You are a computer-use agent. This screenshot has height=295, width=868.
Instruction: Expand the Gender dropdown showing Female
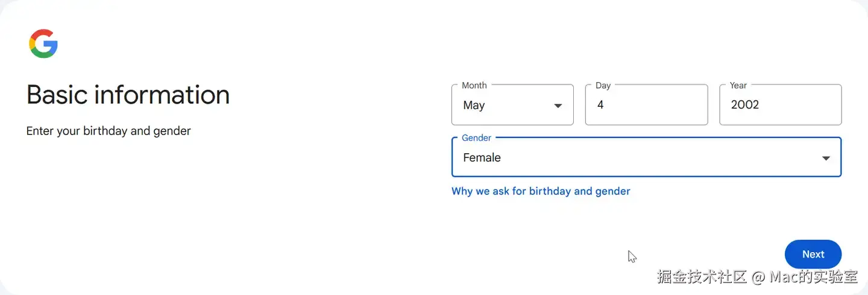click(x=646, y=157)
